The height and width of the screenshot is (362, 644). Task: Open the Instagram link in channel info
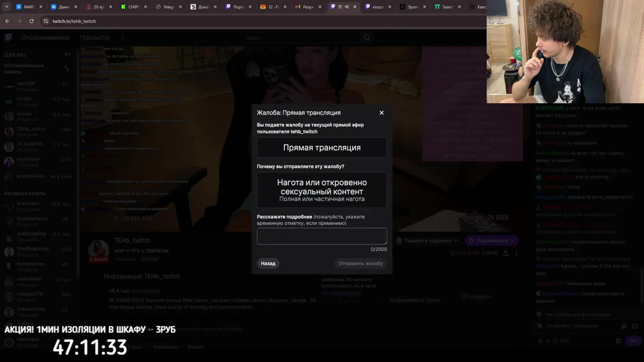coord(476,297)
